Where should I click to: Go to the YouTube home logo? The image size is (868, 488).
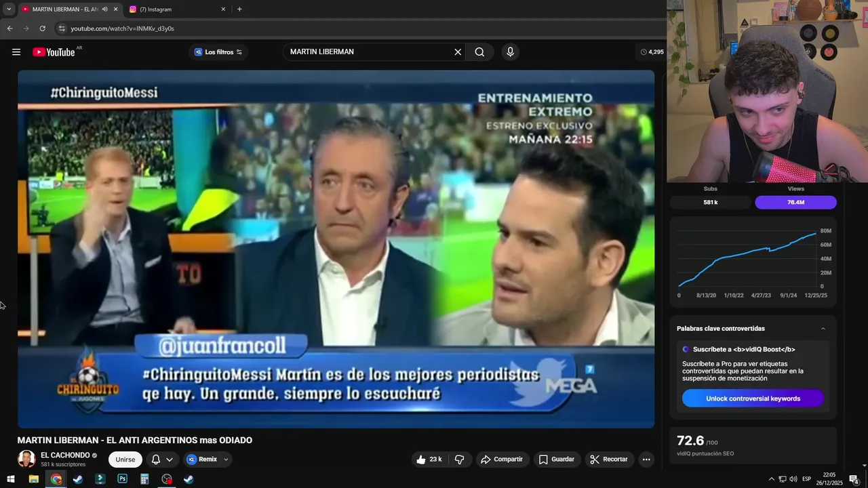coord(54,52)
